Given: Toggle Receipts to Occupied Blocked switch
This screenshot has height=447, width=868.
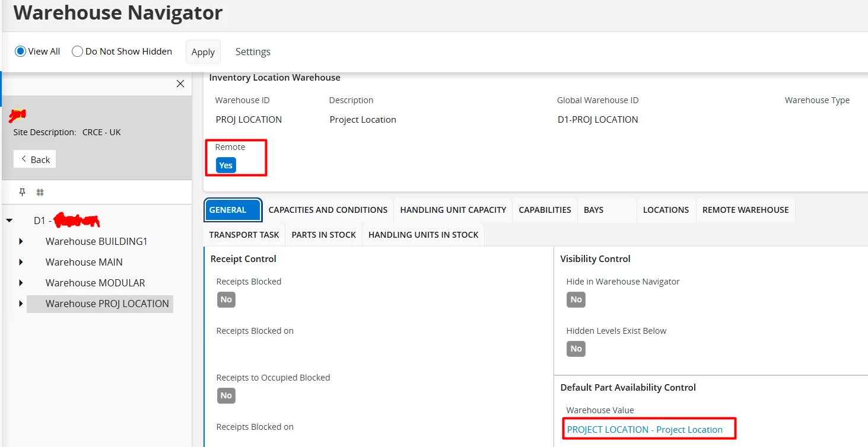Looking at the screenshot, I should 226,396.
